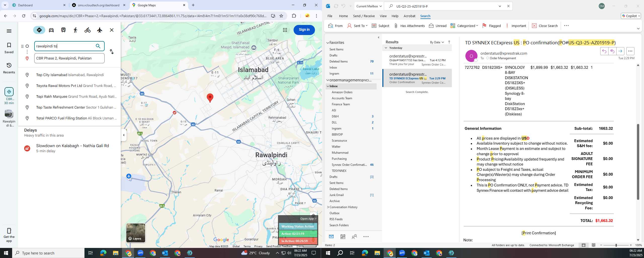Bookmark this page with star icon
Viewport: 644px width, 258px height.
pyautogui.click(x=281, y=16)
